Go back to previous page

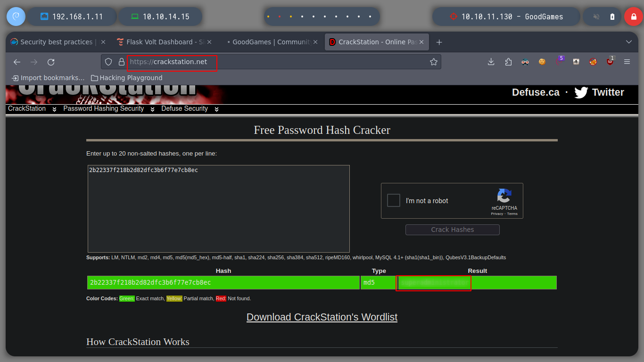click(17, 62)
